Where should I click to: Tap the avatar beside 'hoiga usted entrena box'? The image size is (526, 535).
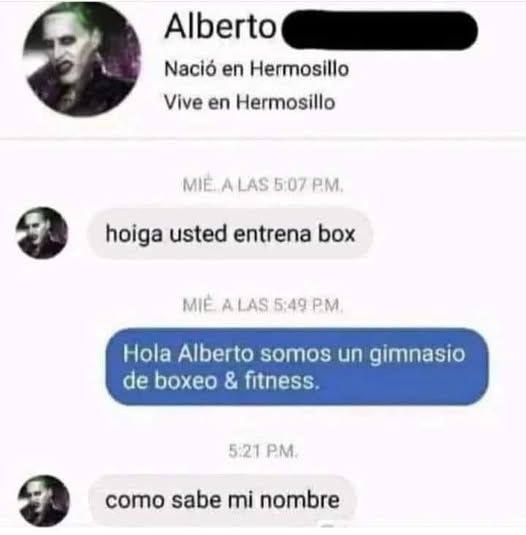point(42,233)
